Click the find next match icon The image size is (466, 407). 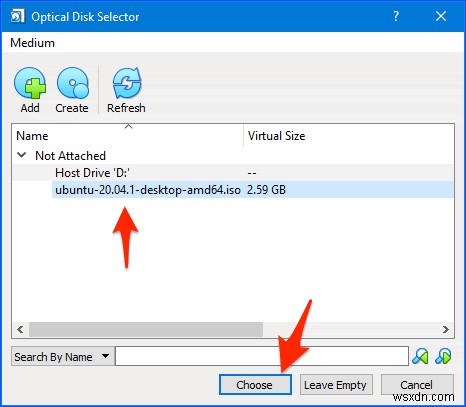point(444,356)
